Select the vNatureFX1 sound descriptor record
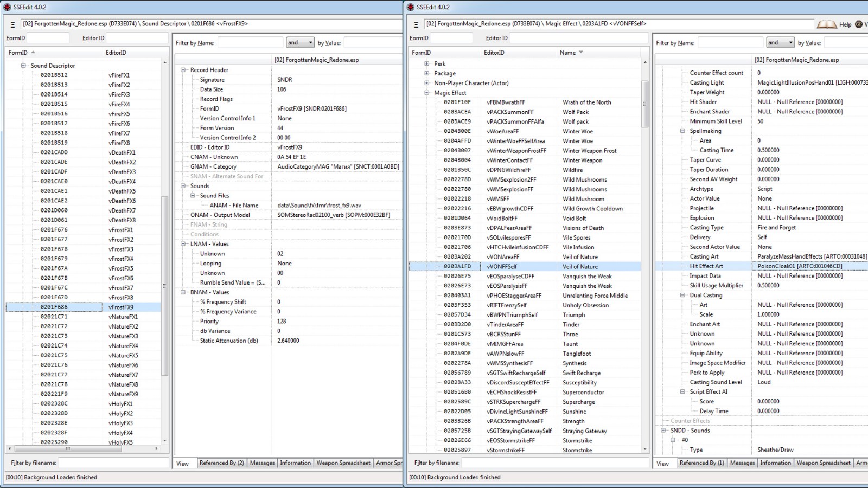The width and height of the screenshot is (868, 488). (x=123, y=317)
